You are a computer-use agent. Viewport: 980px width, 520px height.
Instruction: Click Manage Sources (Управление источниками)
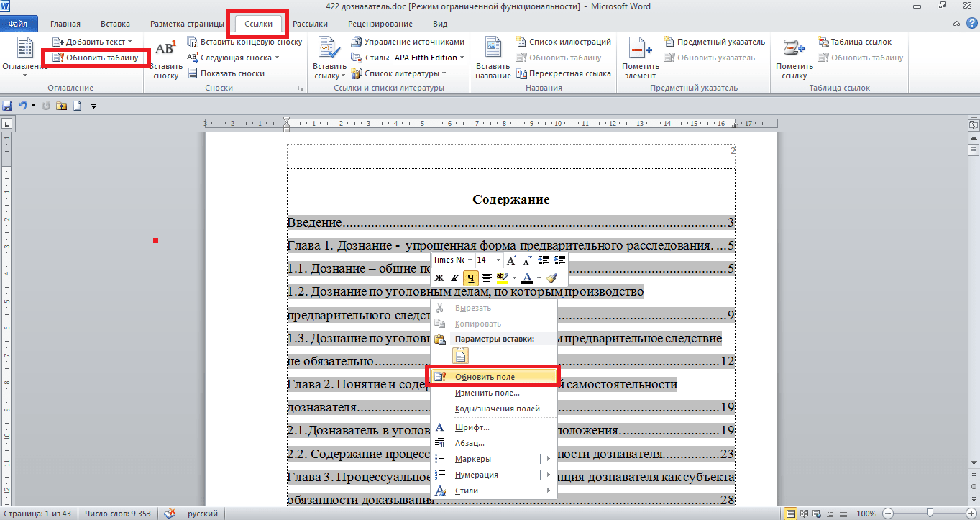click(x=408, y=42)
